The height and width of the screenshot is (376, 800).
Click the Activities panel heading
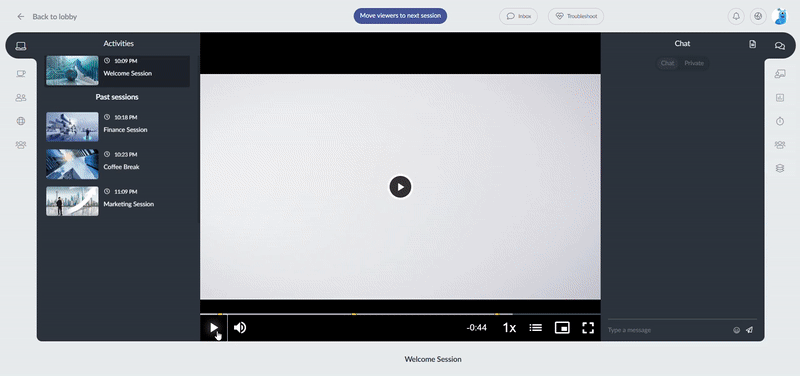click(118, 44)
